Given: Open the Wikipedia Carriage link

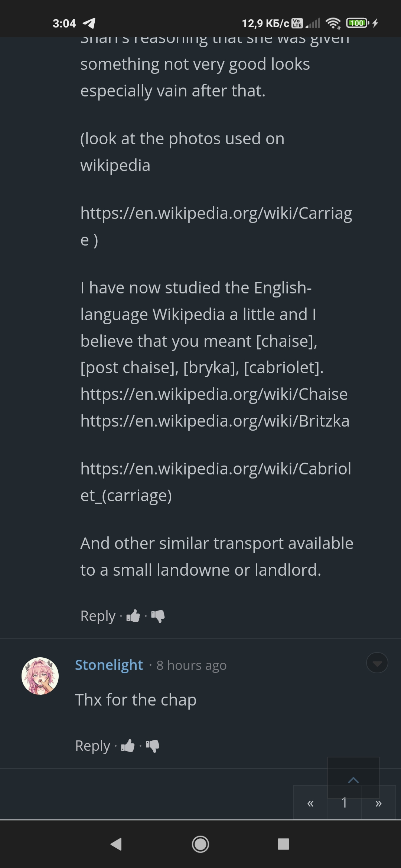Looking at the screenshot, I should 216,214.
